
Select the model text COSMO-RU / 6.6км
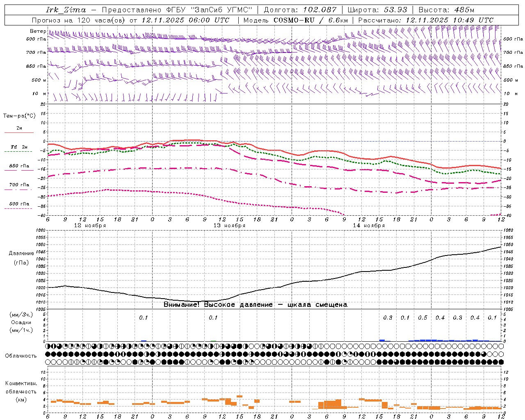point(310,20)
